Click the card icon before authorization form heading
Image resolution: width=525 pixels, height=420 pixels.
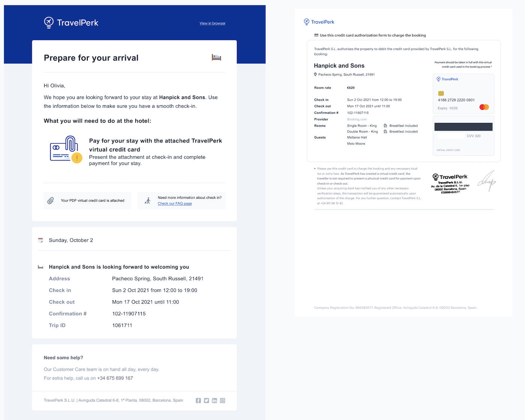coord(316,35)
